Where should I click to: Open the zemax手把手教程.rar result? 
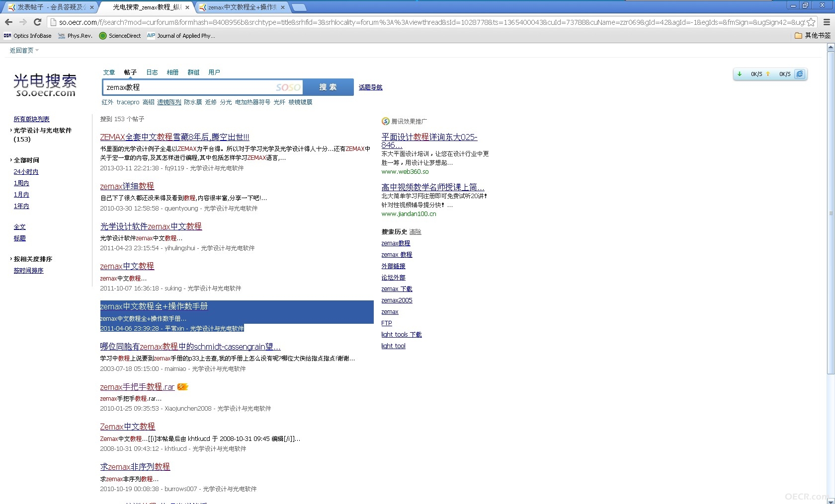coord(137,387)
